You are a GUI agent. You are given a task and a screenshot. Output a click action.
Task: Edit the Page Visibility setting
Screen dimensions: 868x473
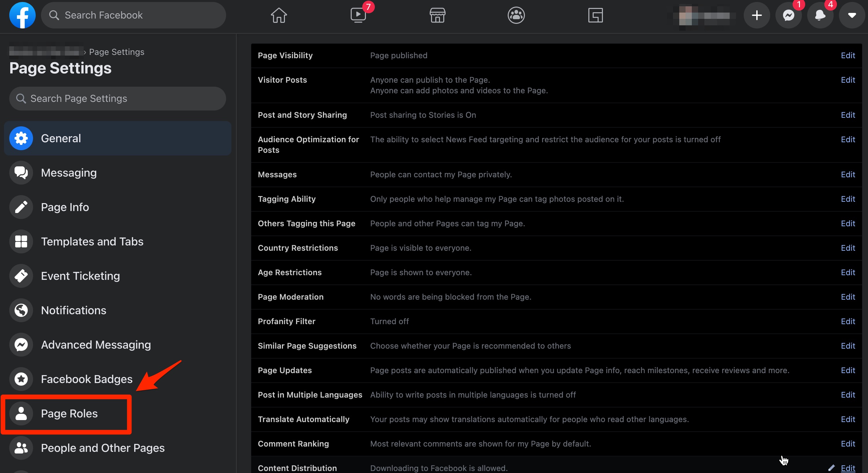point(848,55)
